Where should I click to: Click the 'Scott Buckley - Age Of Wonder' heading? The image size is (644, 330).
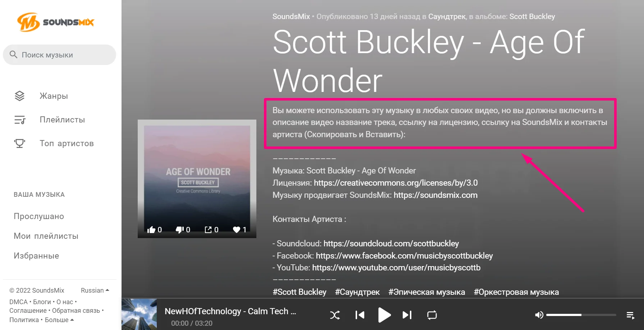(x=429, y=61)
